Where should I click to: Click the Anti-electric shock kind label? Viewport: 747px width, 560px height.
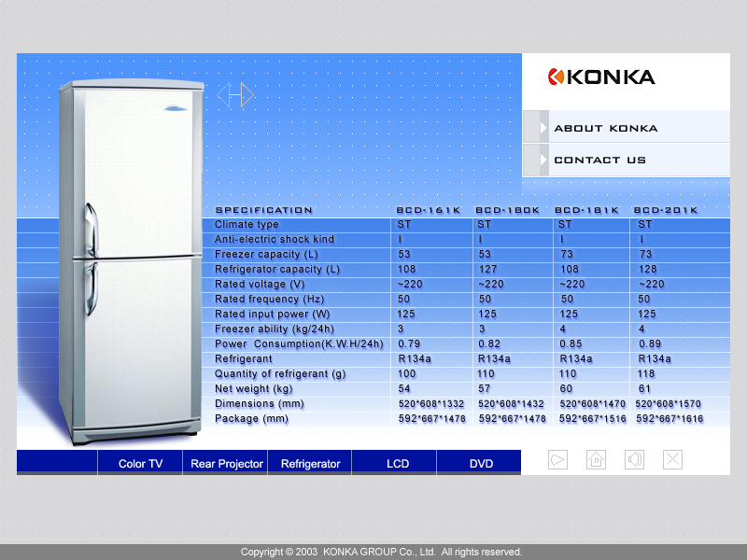[x=274, y=239]
